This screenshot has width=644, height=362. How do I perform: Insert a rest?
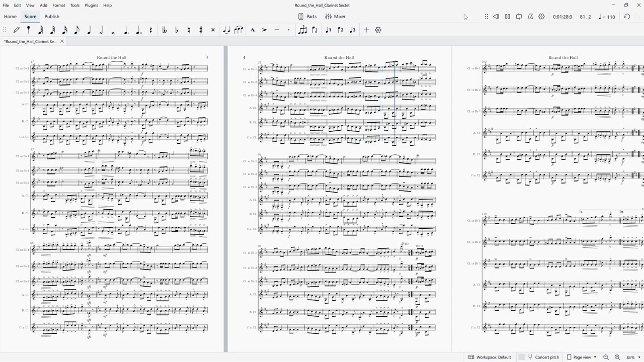151,30
